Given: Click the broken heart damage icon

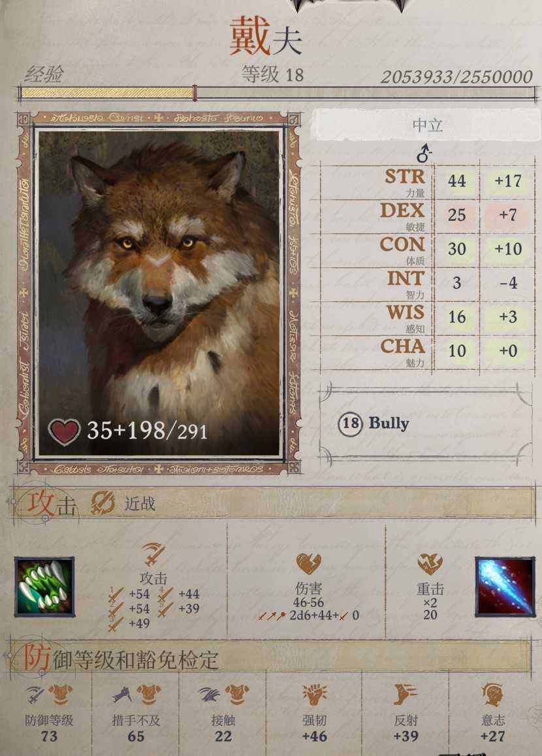Looking at the screenshot, I should pos(308,563).
